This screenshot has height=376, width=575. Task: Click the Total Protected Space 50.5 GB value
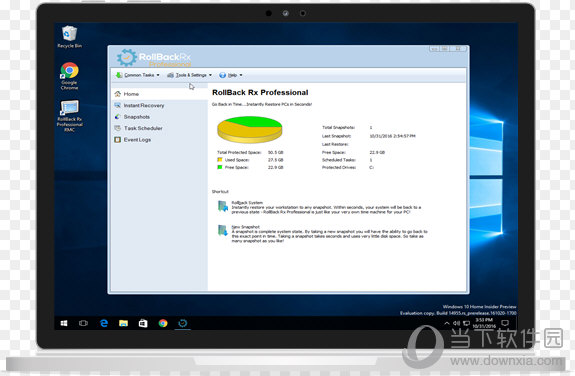coord(275,152)
